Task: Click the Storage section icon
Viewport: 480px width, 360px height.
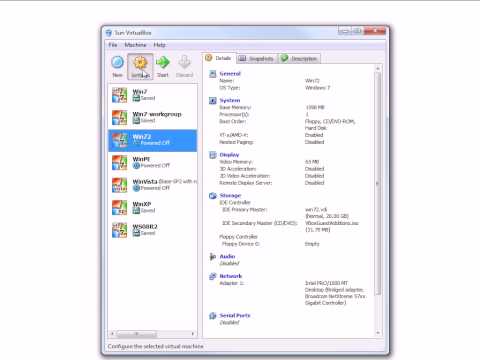Action: (x=213, y=195)
